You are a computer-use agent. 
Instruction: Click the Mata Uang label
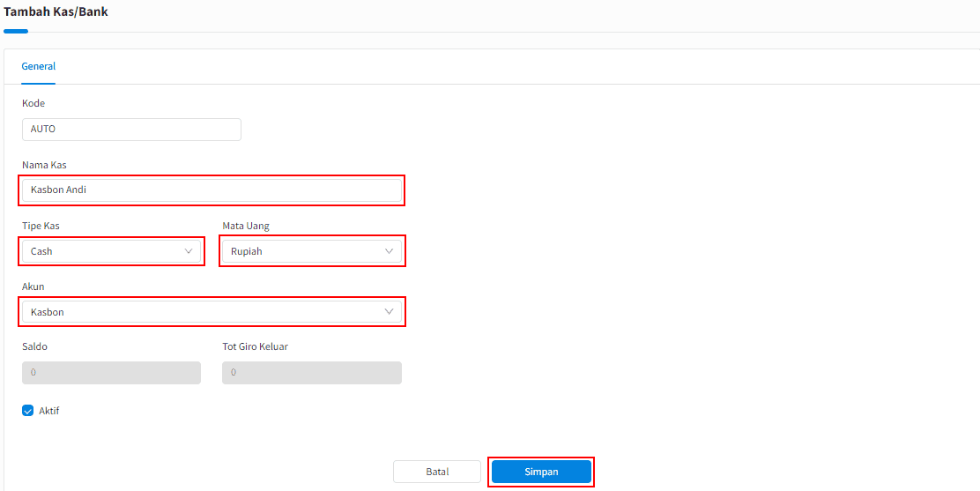click(246, 226)
